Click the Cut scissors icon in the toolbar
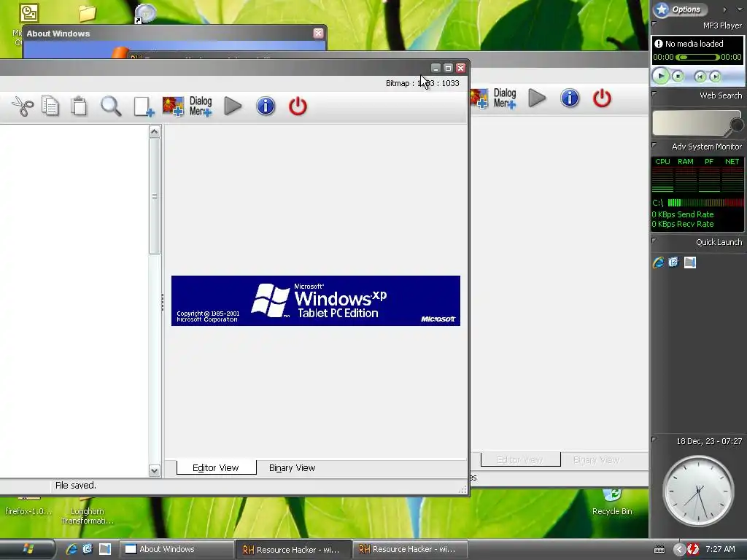This screenshot has height=560, width=747. [x=23, y=106]
